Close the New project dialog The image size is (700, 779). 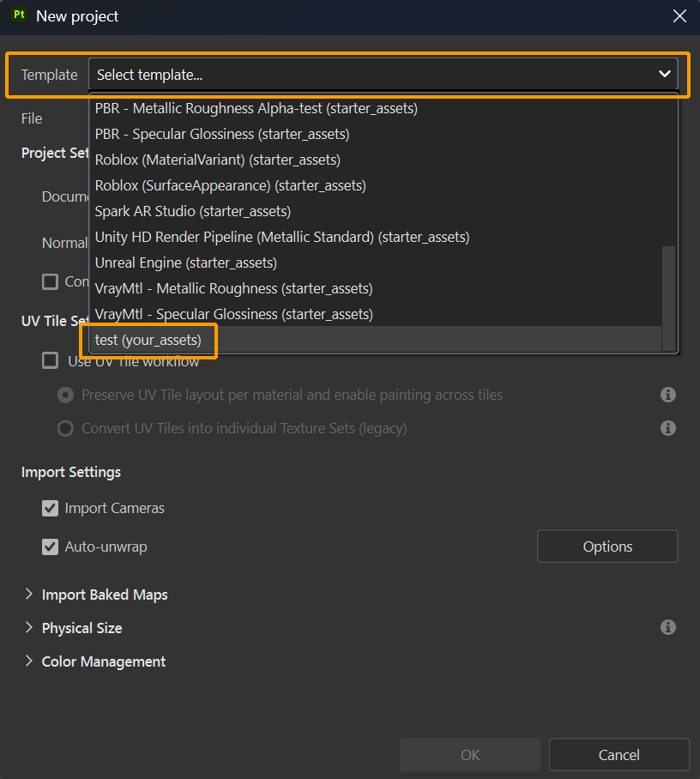click(679, 16)
